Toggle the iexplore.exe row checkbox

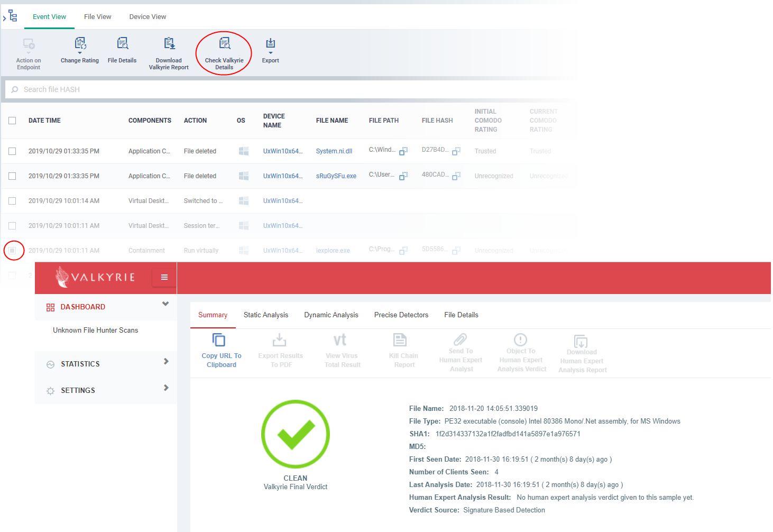[x=12, y=251]
